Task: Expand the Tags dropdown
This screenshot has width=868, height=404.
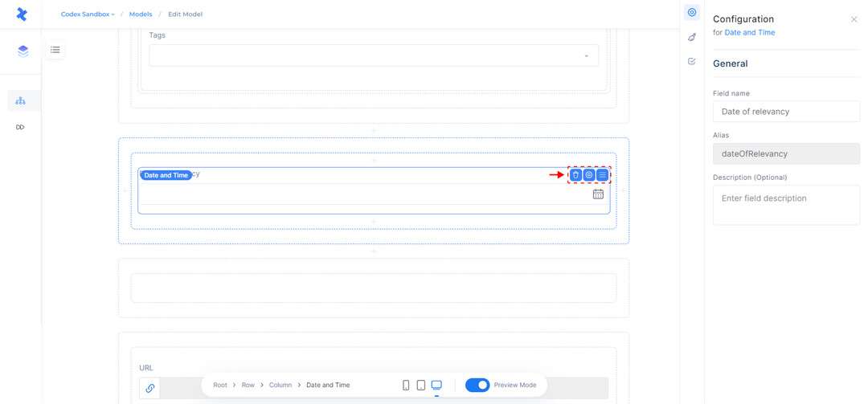Action: [x=374, y=55]
